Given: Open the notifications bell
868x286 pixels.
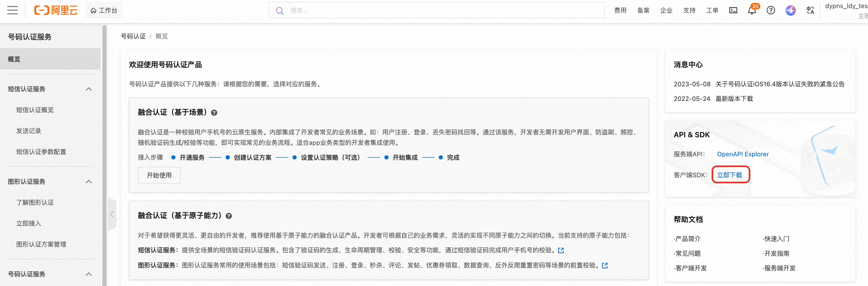Looking at the screenshot, I should (752, 10).
